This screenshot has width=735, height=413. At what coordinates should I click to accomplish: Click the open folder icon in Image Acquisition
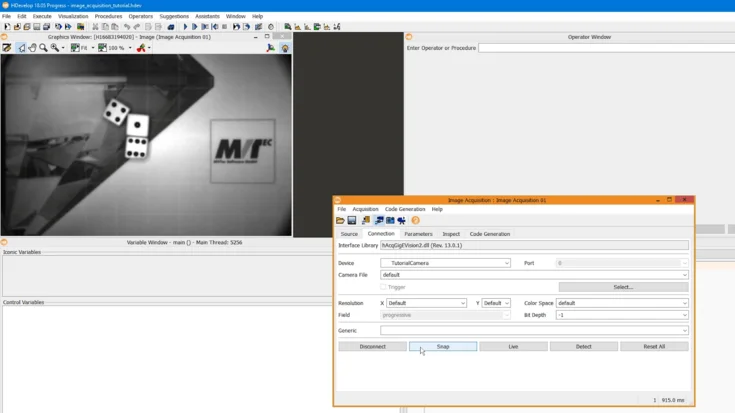340,221
